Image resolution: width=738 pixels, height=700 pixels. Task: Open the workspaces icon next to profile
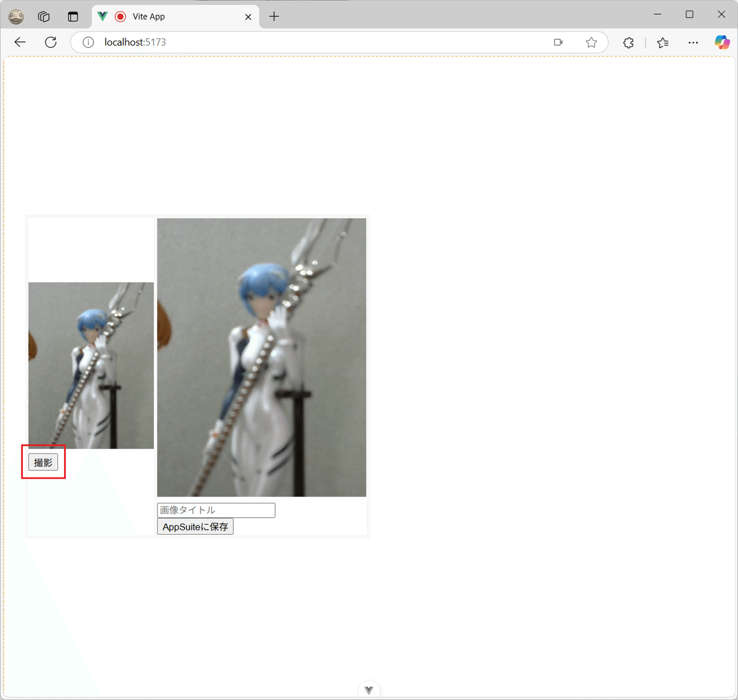pos(43,17)
